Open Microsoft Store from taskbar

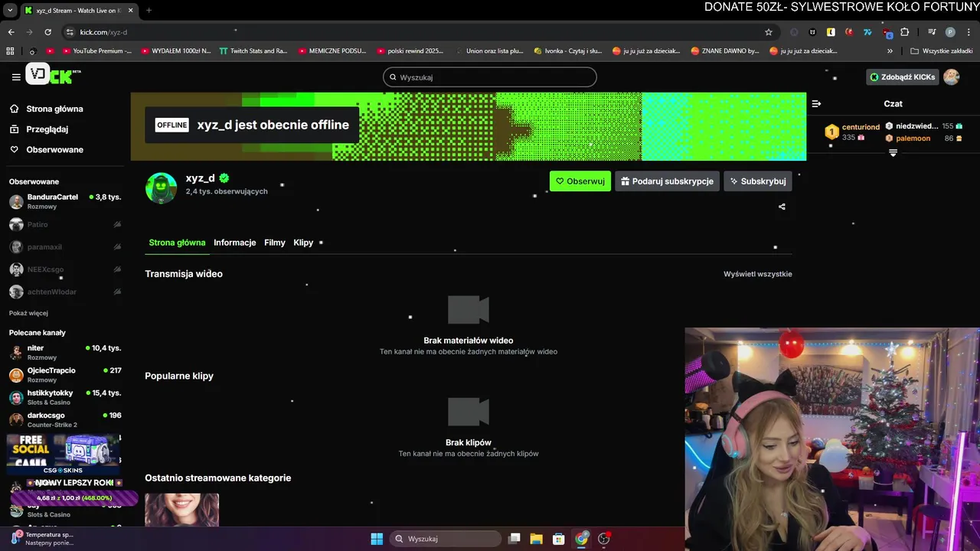tap(559, 539)
